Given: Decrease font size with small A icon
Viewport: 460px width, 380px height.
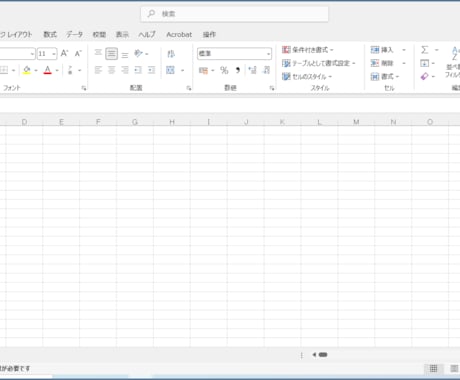Looking at the screenshot, I should (x=78, y=53).
